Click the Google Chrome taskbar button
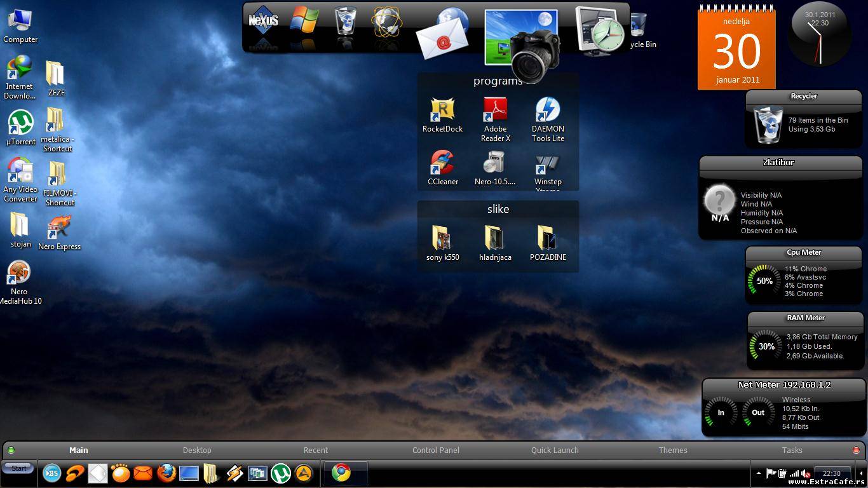 pos(342,473)
